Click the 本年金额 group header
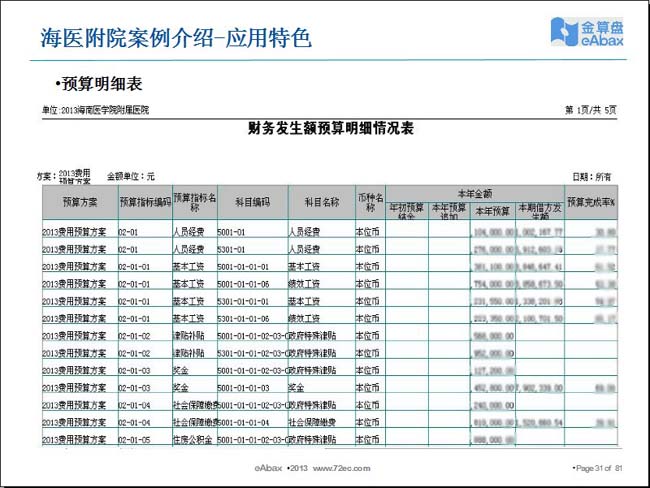Screen dimensions: 650x488 tap(475, 194)
